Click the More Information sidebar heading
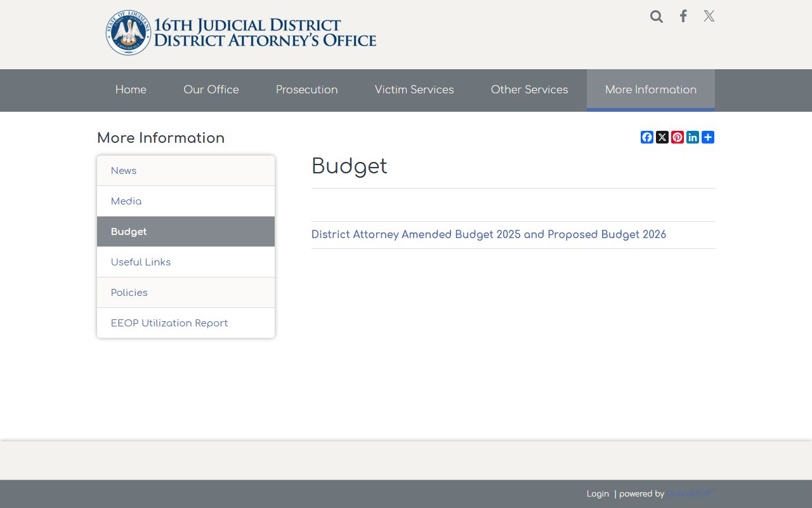 [x=161, y=138]
